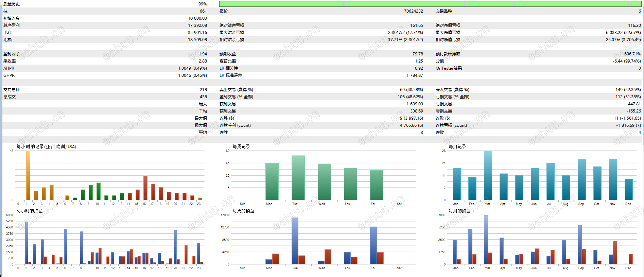Click the blue Fri profit bar in 每周的损益
This screenshot has height=277, width=644.
373,245
